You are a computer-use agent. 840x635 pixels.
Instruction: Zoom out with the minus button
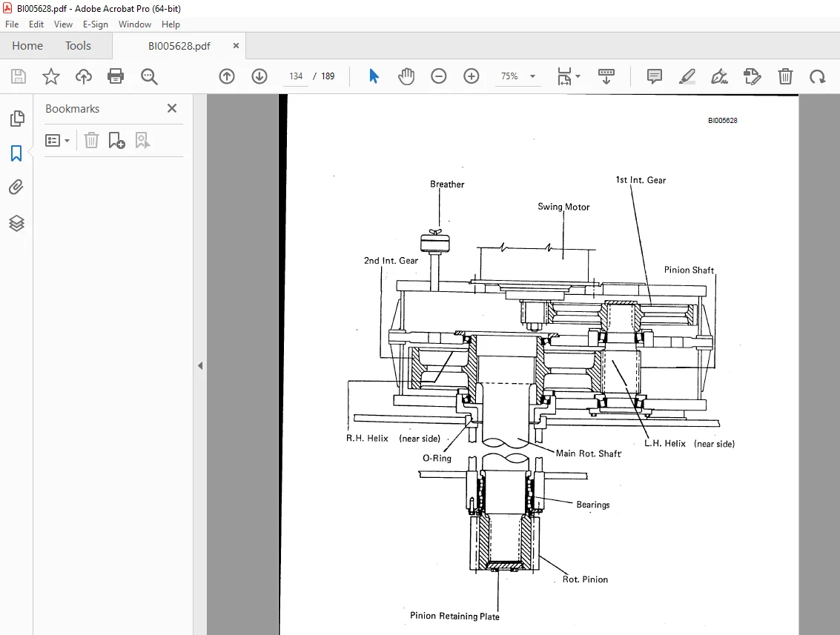click(439, 76)
